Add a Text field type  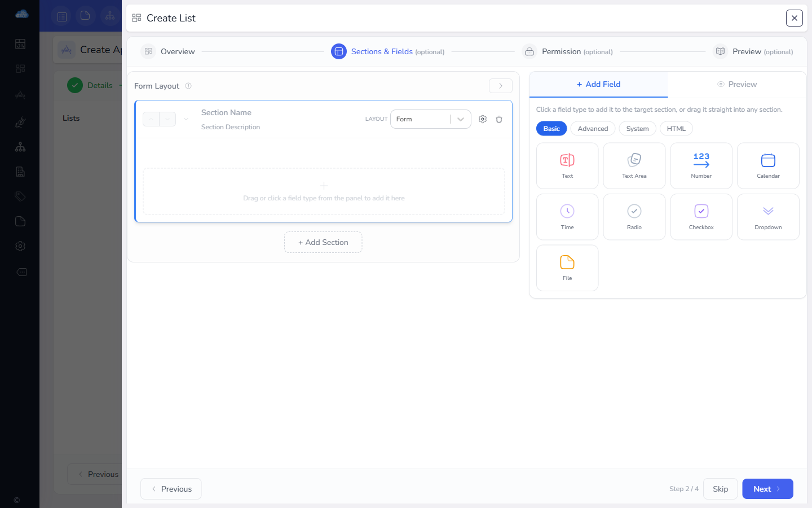point(567,165)
